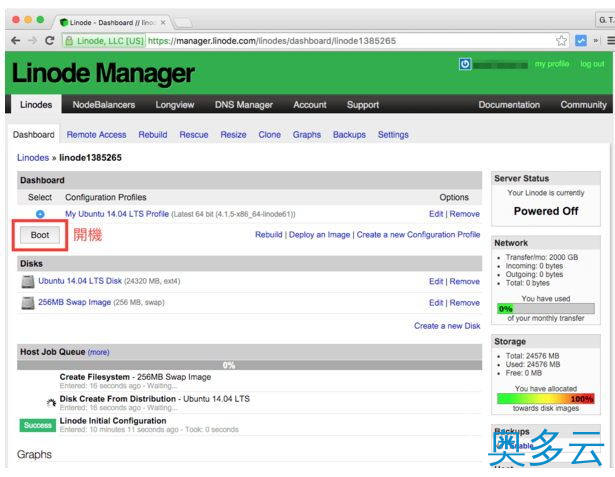This screenshot has width=615, height=477.
Task: Close the Linode Dashboard browser tab
Action: point(163,23)
